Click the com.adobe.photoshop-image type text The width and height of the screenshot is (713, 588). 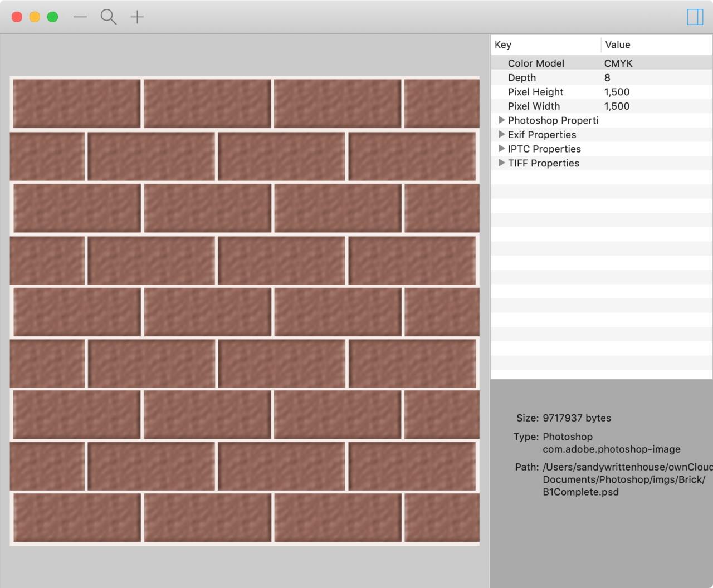click(612, 449)
